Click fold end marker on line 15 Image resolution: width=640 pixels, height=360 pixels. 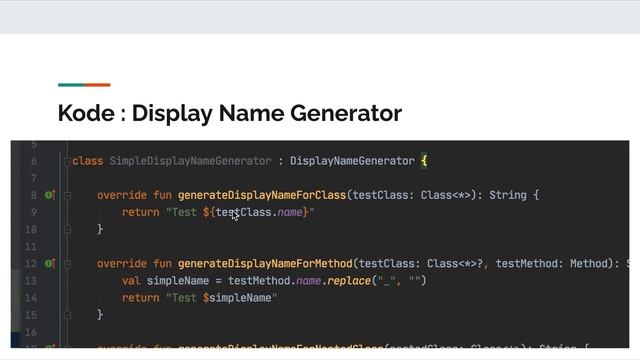68,315
